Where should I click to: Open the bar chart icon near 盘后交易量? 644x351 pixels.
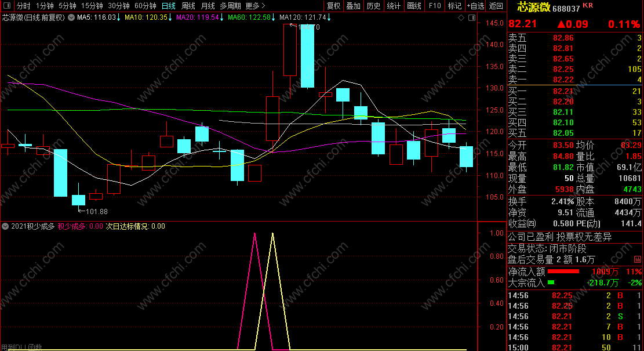tap(638, 259)
